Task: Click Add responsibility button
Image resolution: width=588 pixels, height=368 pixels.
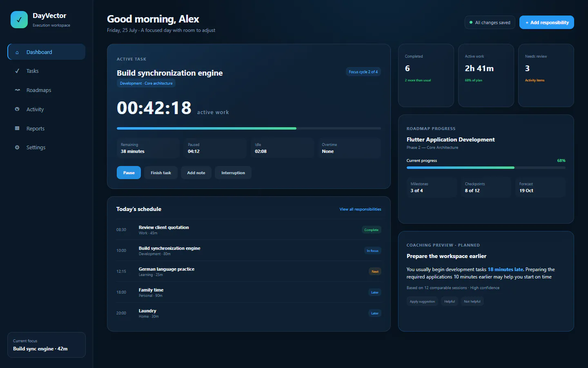Action: pos(547,22)
